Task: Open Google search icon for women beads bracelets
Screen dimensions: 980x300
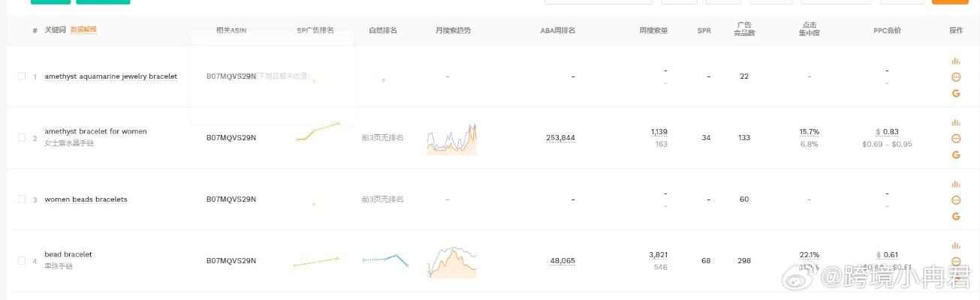Action: pos(956,216)
